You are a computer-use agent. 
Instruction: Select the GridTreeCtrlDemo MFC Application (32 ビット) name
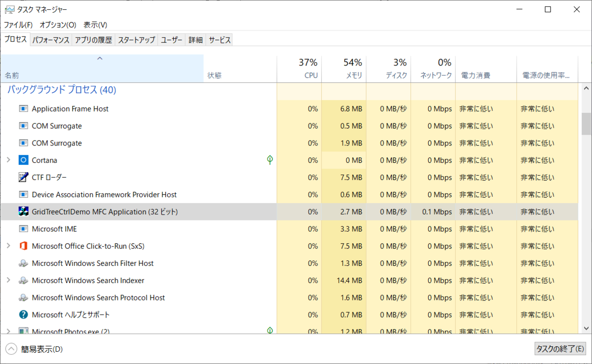coord(105,212)
